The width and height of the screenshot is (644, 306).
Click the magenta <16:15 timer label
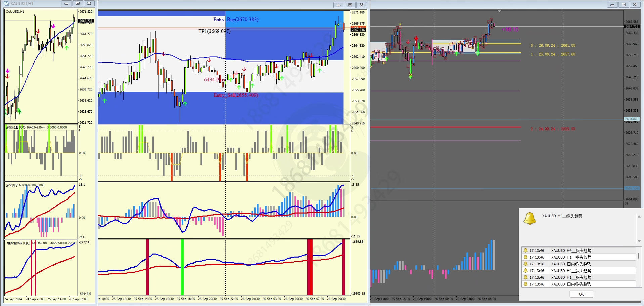(x=510, y=30)
